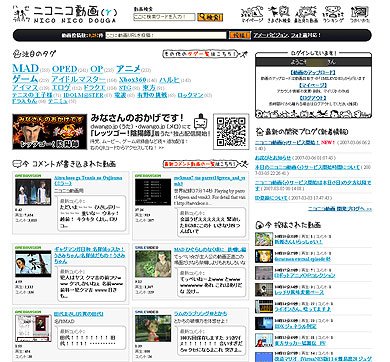Screen dimensions: 390x362
Task: Open the OPED tag
Action: pyautogui.click(x=65, y=69)
